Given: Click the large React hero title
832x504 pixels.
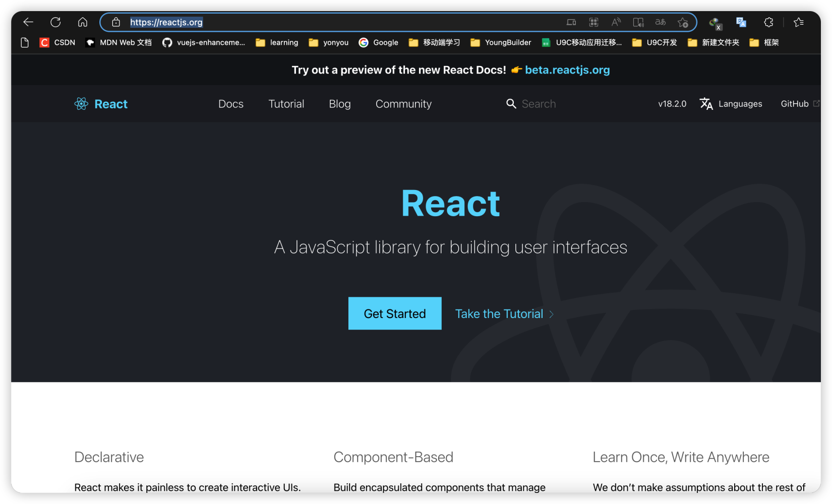Looking at the screenshot, I should [451, 204].
